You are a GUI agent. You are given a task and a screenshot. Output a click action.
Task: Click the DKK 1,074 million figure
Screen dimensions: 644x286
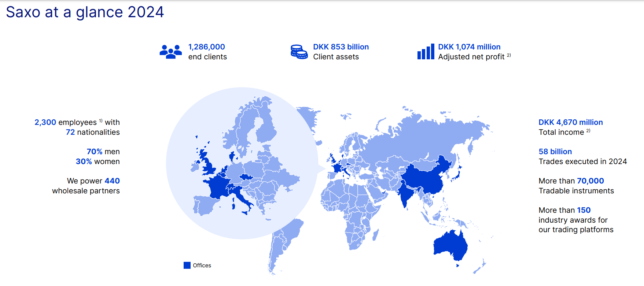(469, 47)
